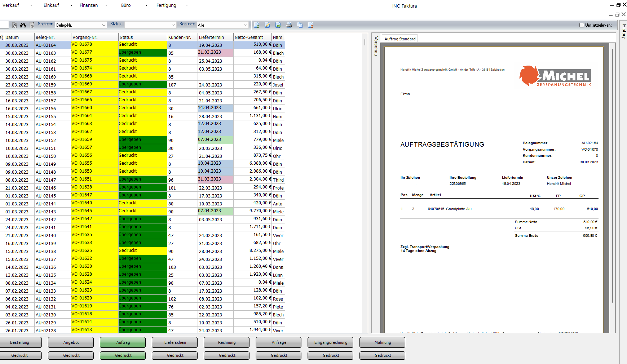Switch to the Auftrag Standard tab
This screenshot has height=364, width=627.
pos(400,39)
